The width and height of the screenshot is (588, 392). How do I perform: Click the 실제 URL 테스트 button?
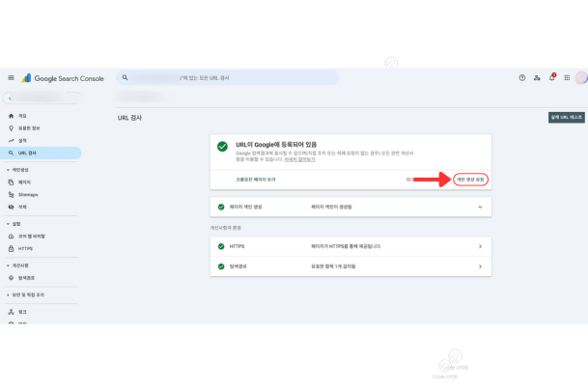(x=566, y=118)
